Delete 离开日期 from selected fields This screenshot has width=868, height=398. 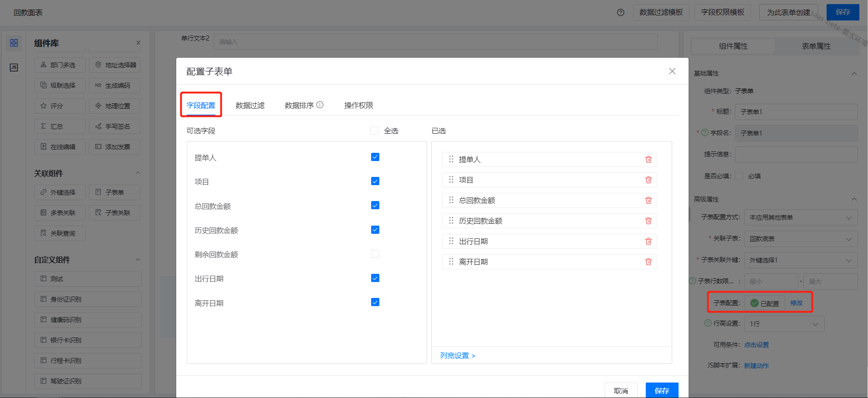(648, 262)
